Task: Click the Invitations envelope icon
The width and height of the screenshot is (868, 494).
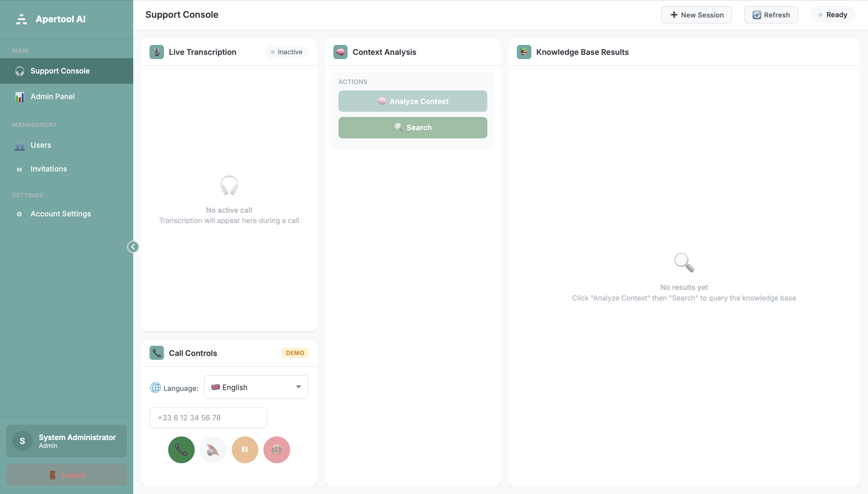Action: pyautogui.click(x=19, y=169)
